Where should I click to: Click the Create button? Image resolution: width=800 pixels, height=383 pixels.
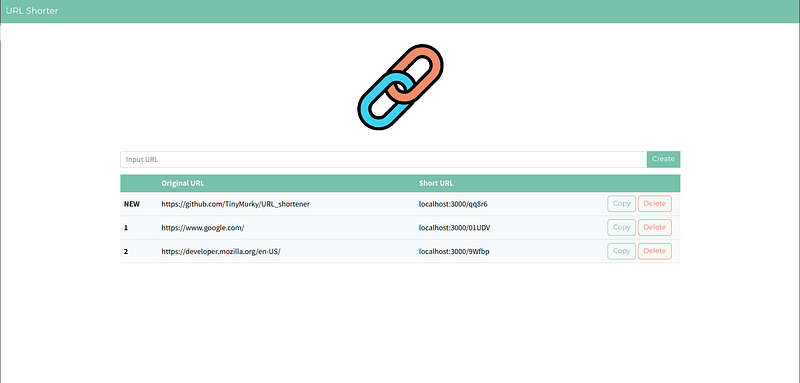(x=663, y=159)
